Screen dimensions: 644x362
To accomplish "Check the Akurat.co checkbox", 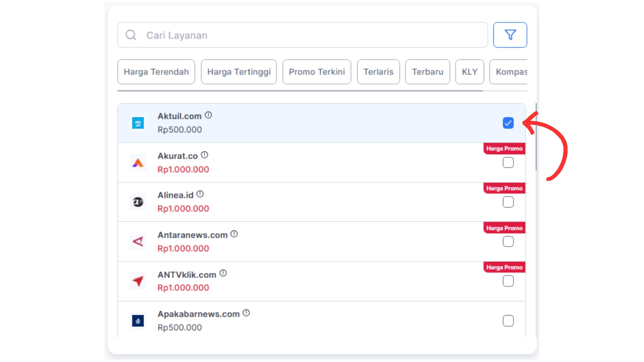I will [508, 163].
